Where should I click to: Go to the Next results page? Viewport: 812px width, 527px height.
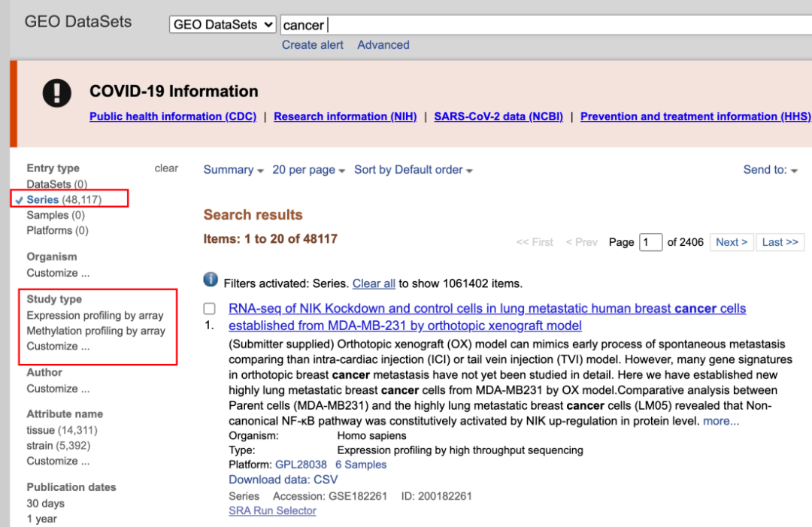(x=732, y=242)
